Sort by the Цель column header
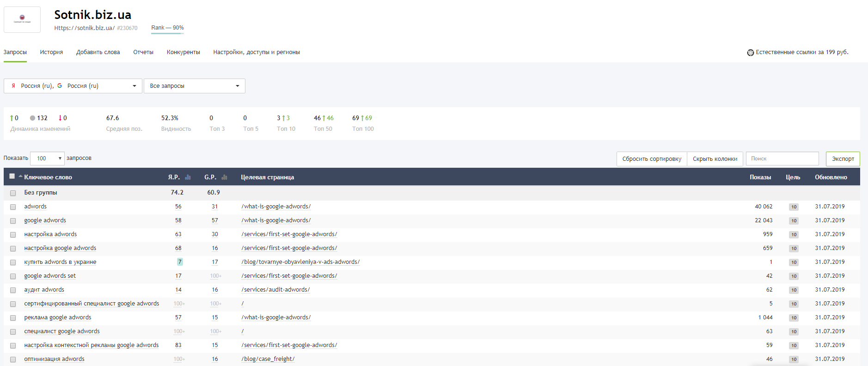Screen dimensions: 868x366 [x=793, y=177]
